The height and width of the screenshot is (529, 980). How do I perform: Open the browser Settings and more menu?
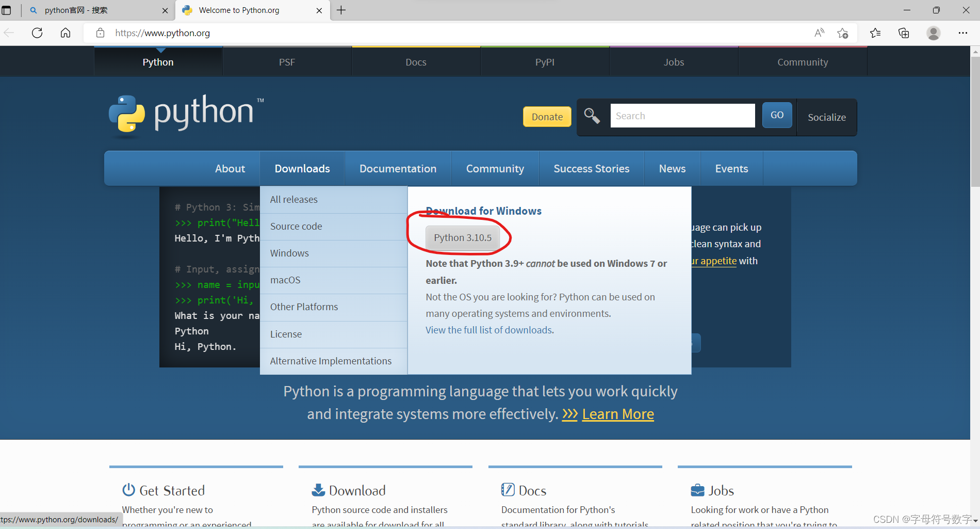963,33
